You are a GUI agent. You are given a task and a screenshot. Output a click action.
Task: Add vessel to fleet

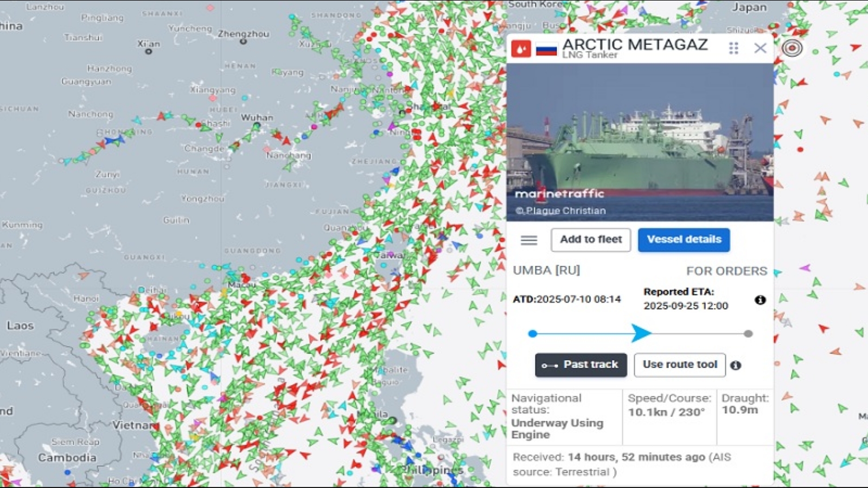(591, 240)
